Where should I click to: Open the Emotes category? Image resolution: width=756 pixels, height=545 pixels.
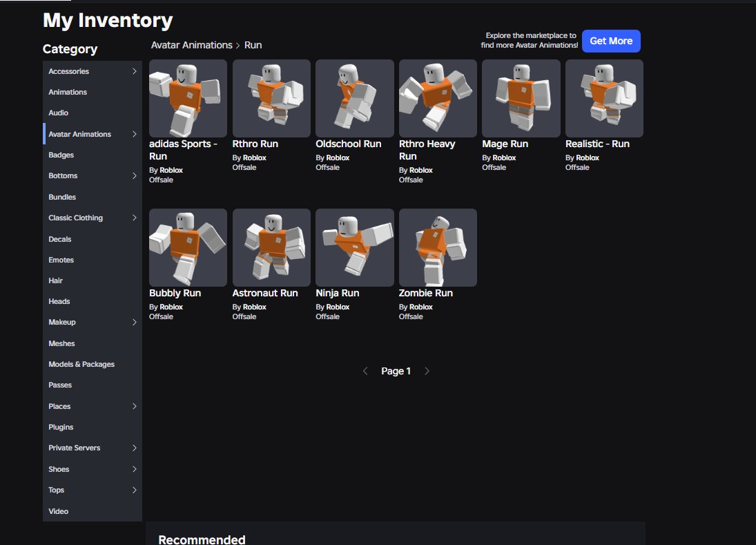[93, 260]
